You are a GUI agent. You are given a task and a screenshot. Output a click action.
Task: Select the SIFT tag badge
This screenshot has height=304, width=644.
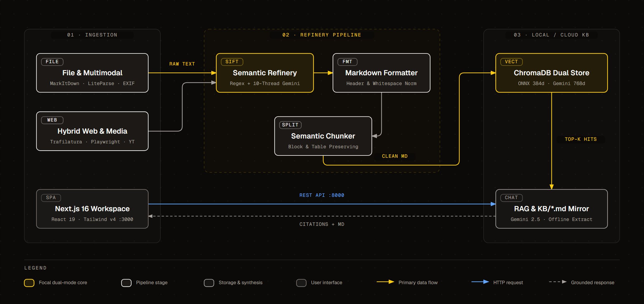[x=232, y=62]
